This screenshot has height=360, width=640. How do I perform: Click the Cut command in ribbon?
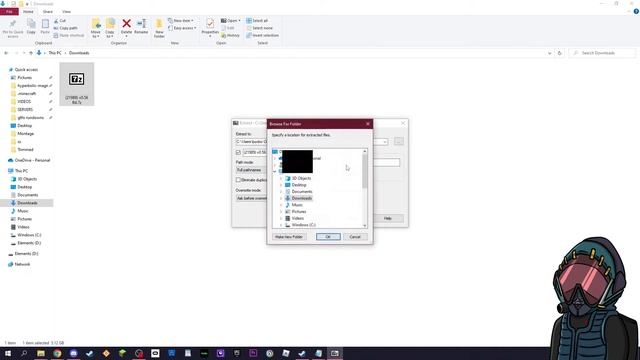(x=60, y=20)
